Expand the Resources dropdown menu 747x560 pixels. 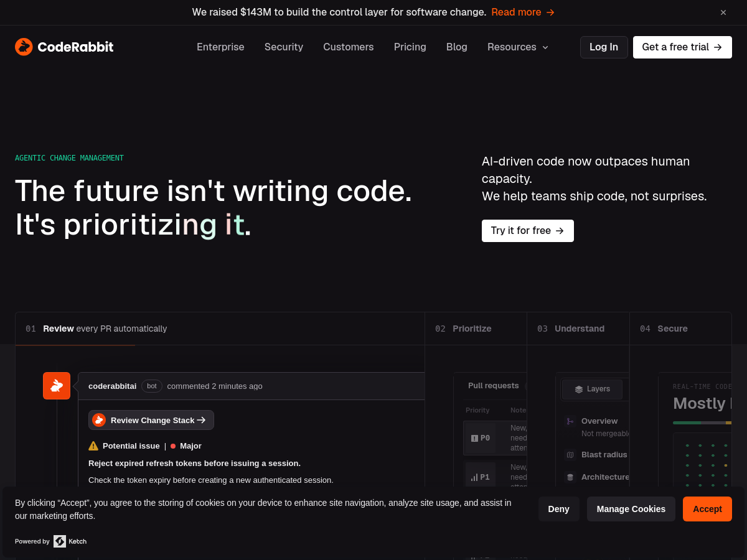[x=518, y=47]
